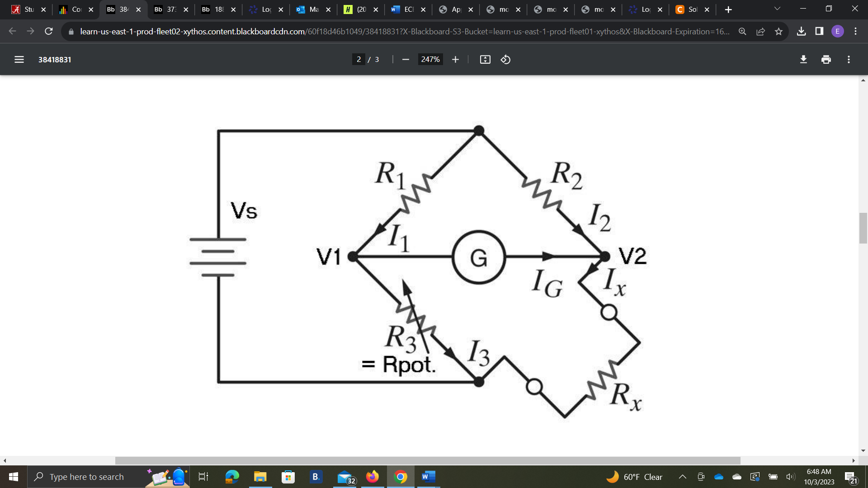Viewport: 868px width, 488px height.
Task: Print the current PDF
Action: (826, 59)
